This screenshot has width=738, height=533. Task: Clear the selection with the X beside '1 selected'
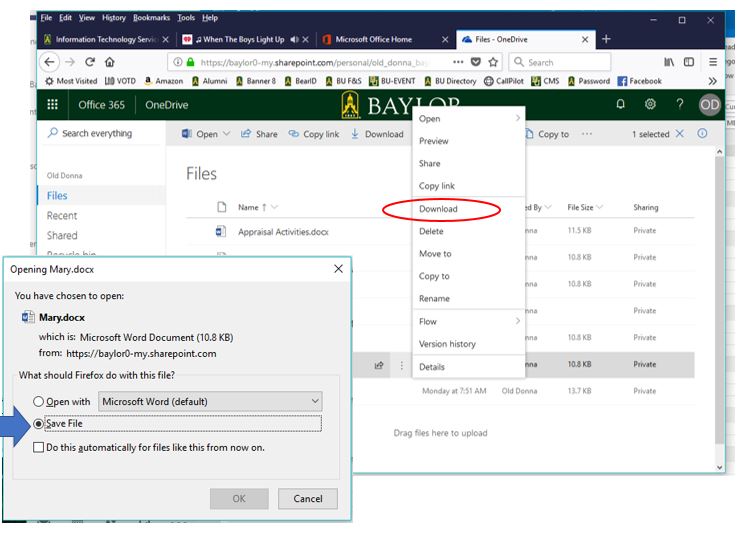click(x=680, y=134)
